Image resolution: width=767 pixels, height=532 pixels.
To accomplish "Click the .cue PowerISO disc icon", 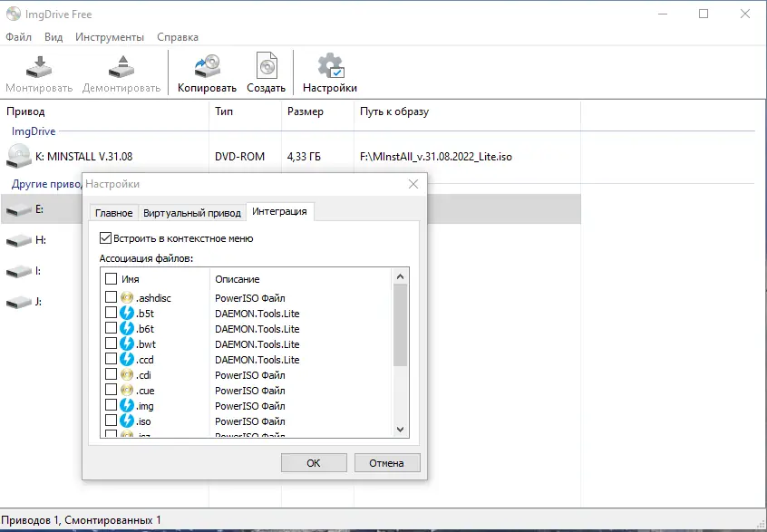I will (x=127, y=391).
